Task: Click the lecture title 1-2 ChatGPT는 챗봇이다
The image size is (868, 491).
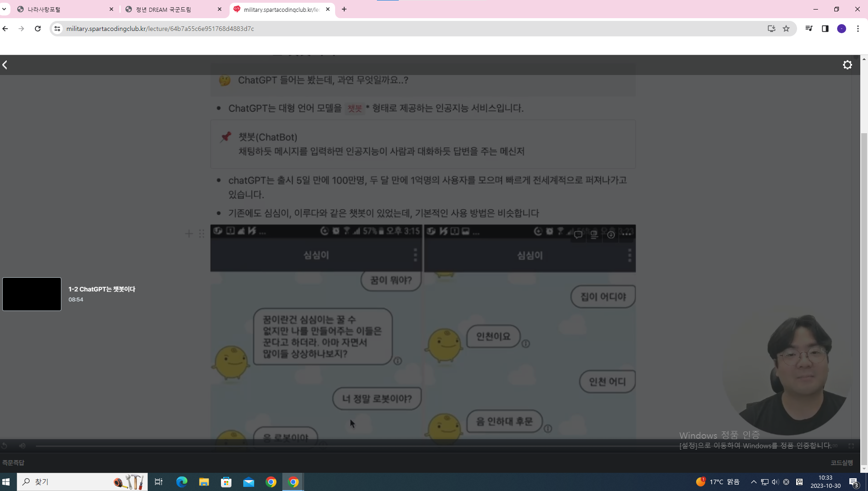Action: pos(102,289)
